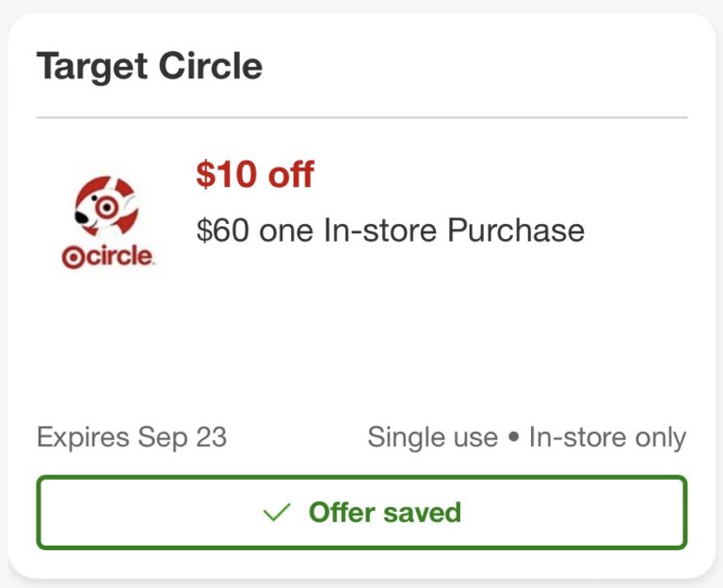Click the $60 amount in description
Image resolution: width=723 pixels, height=588 pixels.
coord(223,230)
